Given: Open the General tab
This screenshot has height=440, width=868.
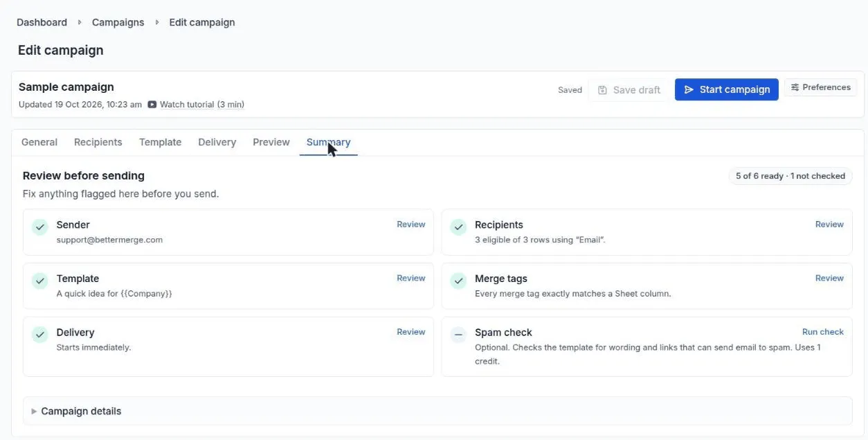Looking at the screenshot, I should (39, 142).
